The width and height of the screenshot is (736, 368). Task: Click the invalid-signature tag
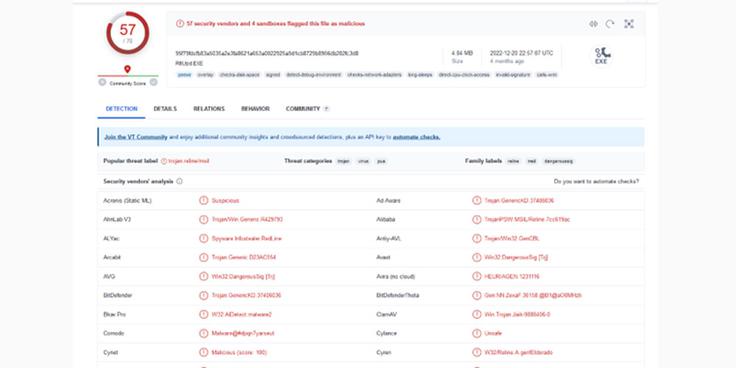[513, 75]
